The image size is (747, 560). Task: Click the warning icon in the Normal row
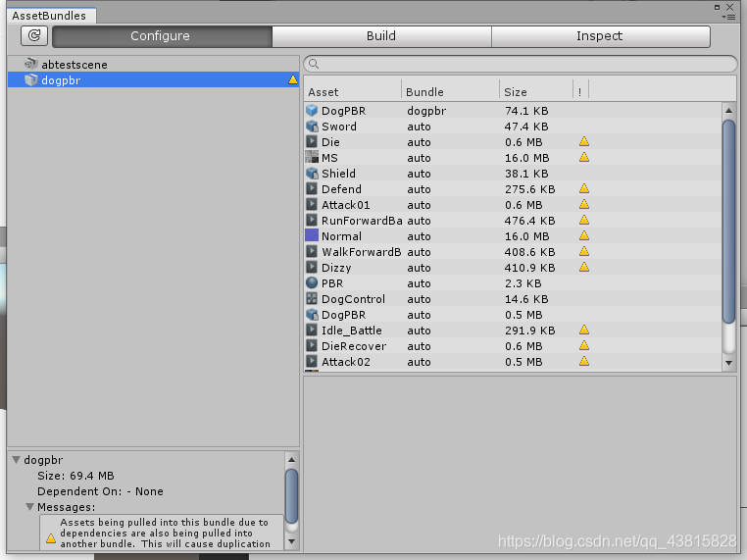pos(584,235)
